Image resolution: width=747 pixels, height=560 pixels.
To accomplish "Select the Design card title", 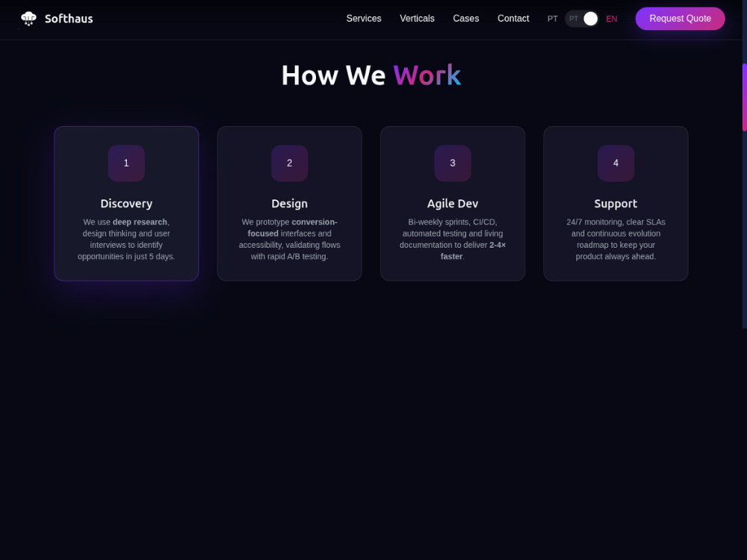I will click(289, 203).
